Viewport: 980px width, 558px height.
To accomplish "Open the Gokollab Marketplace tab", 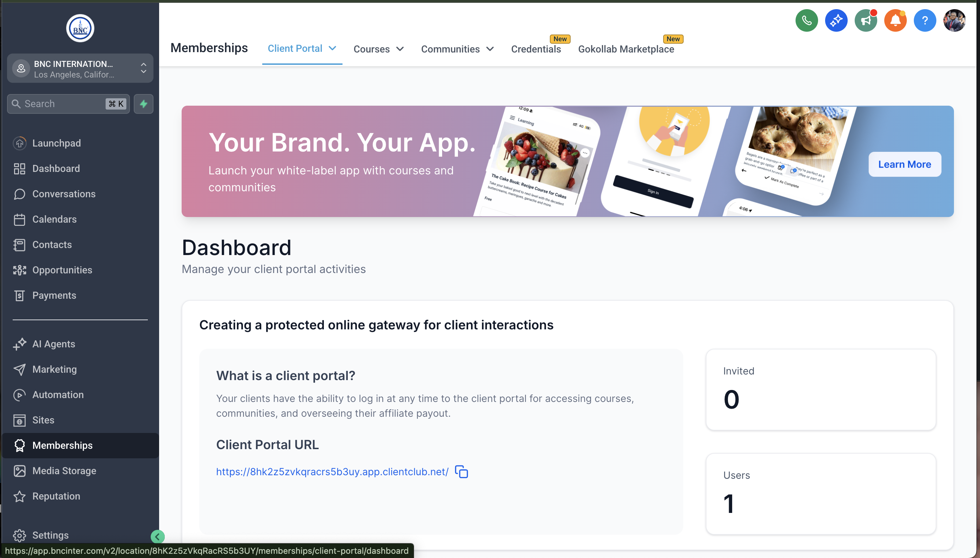I will (626, 49).
